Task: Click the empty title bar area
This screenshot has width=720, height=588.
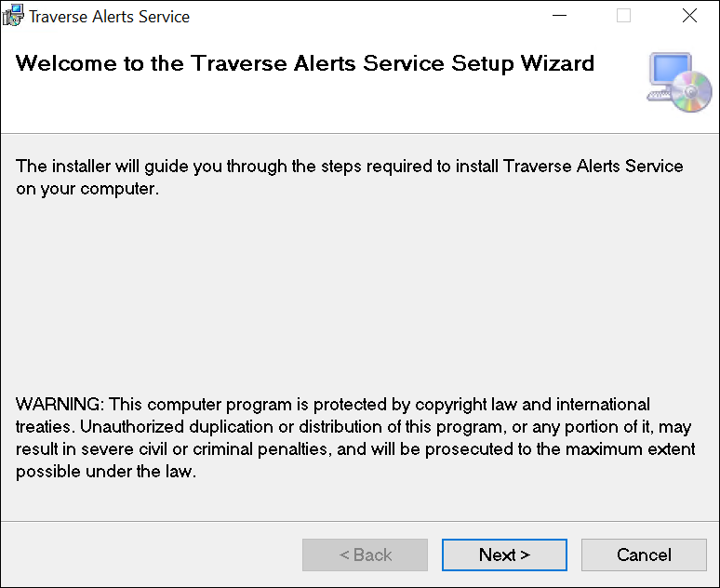Action: coord(372,16)
